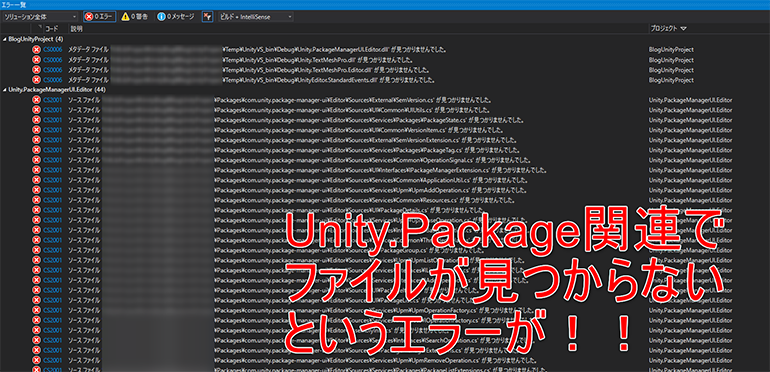Viewport: 770px width, 372px height.
Task: Click error icon on Resources.cs row
Action: [x=36, y=200]
